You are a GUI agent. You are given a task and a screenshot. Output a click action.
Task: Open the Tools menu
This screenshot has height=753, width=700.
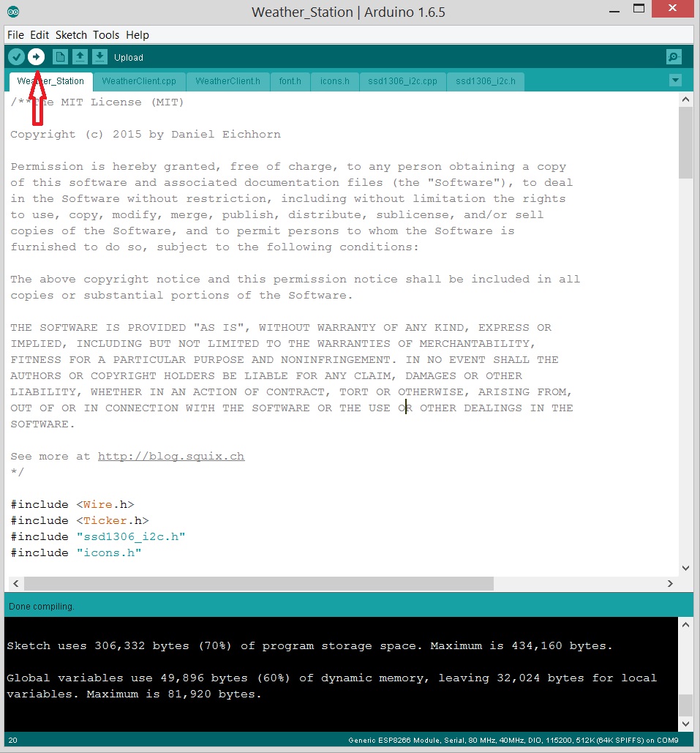tap(106, 35)
